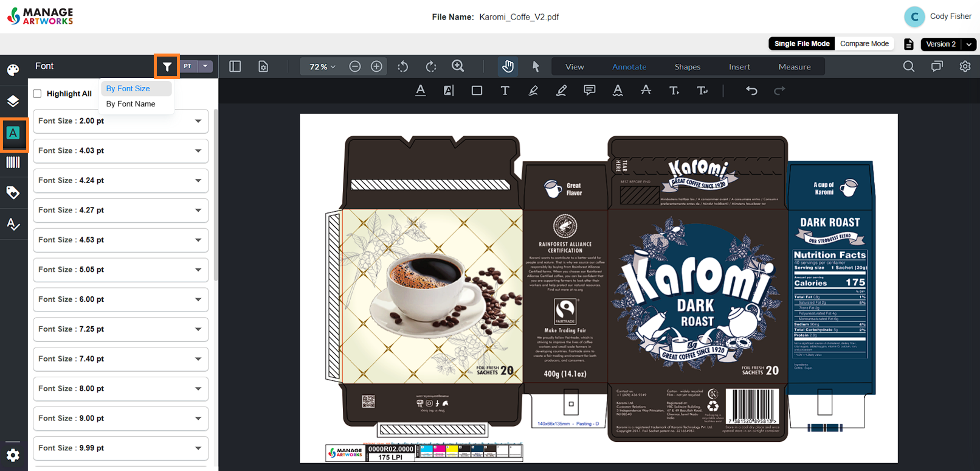
Task: Choose By Font Size filter option
Action: (x=136, y=88)
